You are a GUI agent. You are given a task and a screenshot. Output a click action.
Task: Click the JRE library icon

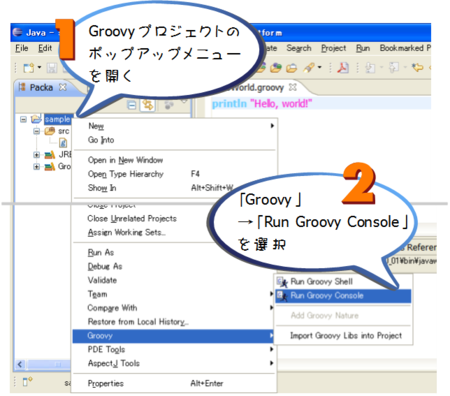point(50,155)
